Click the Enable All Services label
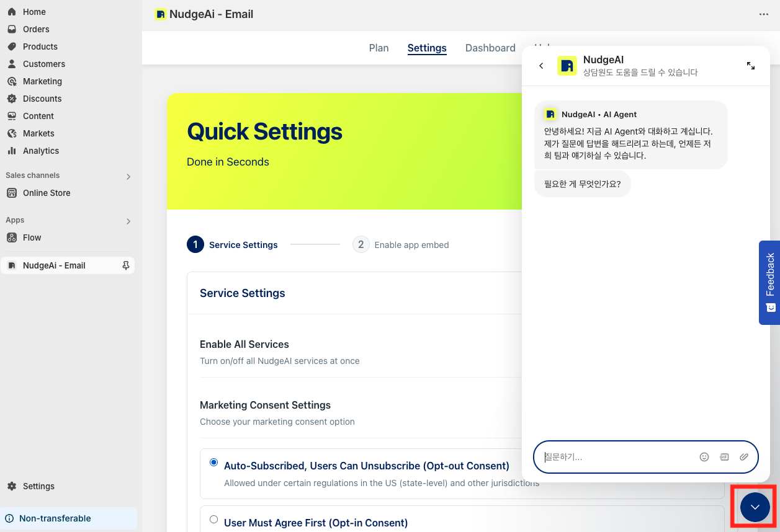 [x=244, y=344]
